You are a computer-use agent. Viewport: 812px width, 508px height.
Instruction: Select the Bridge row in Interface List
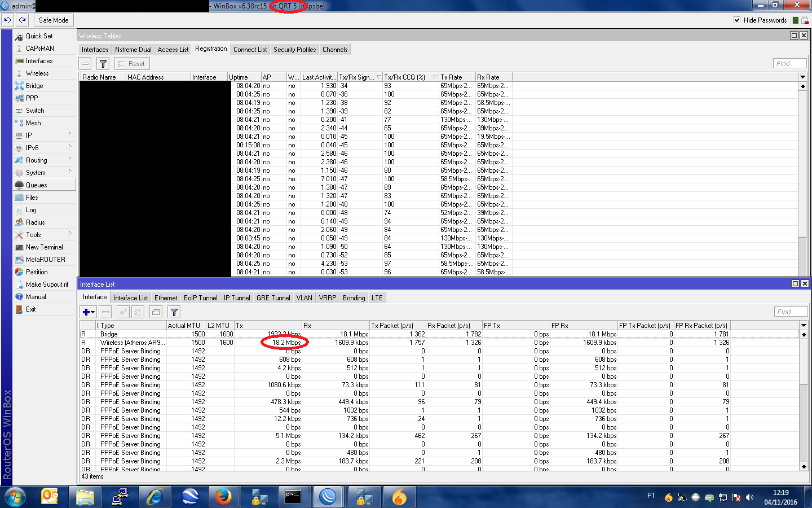tap(440, 334)
